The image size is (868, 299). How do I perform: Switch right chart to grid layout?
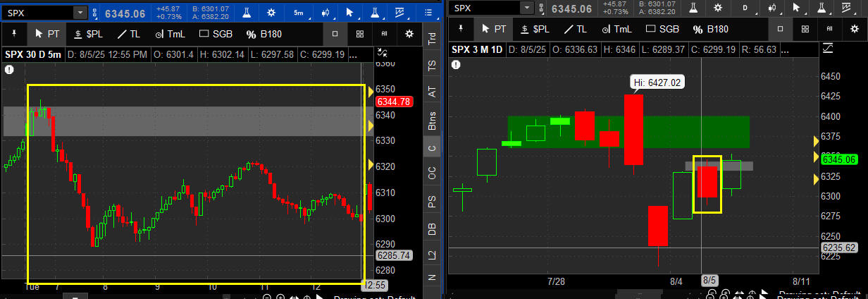[x=805, y=28]
